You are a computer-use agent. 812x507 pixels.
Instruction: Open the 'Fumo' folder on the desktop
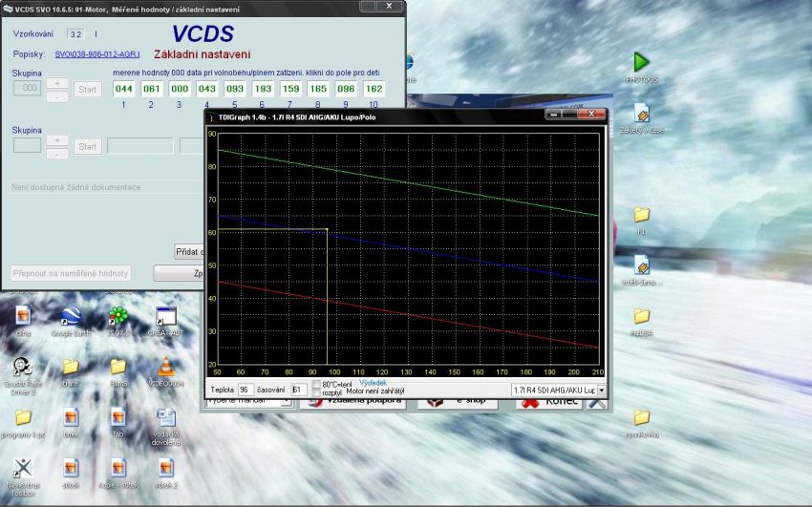point(118,367)
